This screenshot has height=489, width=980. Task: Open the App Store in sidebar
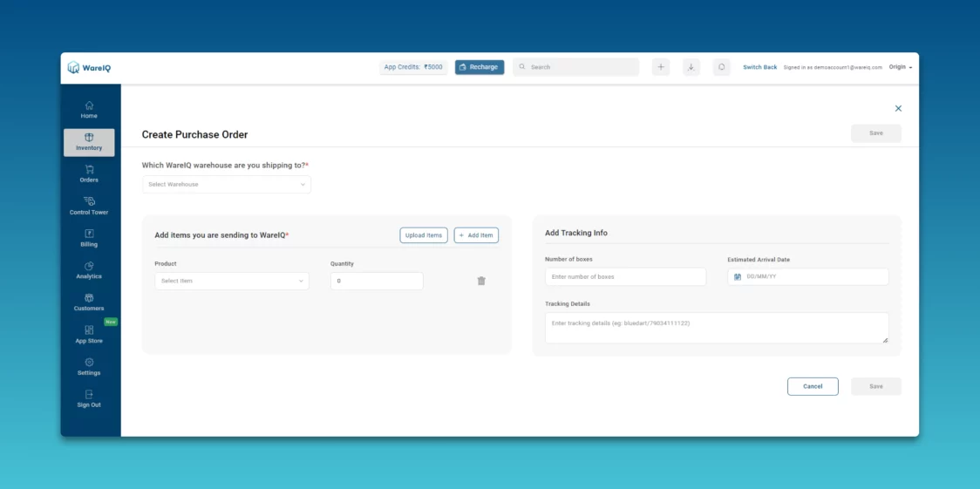click(x=89, y=335)
